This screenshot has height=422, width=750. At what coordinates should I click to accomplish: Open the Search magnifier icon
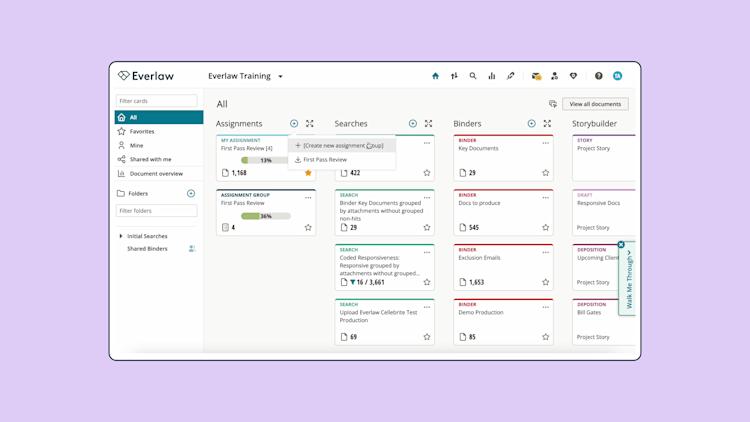473,76
